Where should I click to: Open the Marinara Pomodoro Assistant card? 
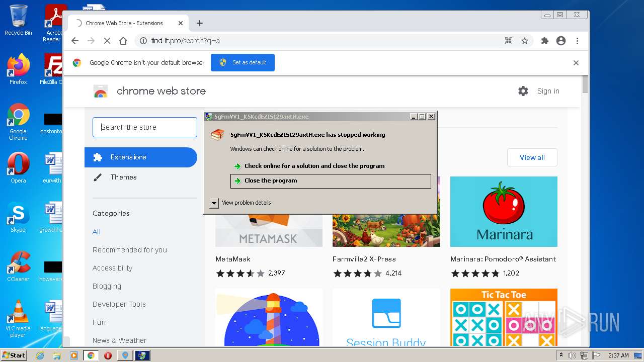504,227
